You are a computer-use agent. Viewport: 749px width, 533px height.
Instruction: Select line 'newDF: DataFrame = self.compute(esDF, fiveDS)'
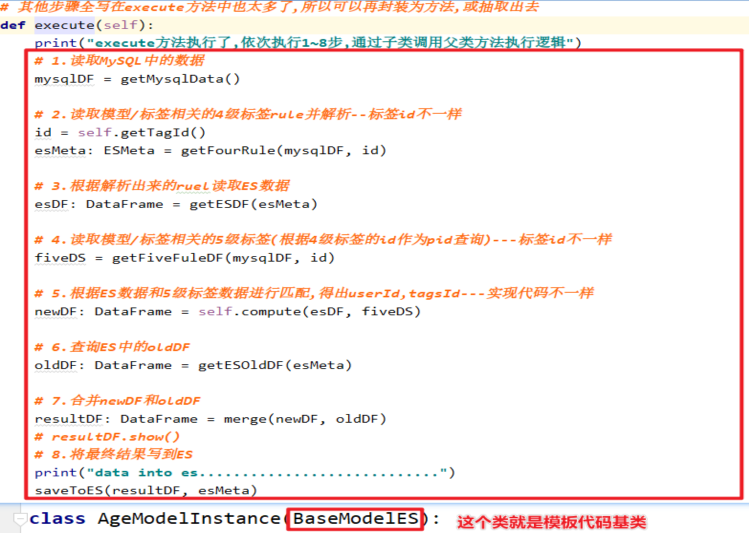(227, 311)
